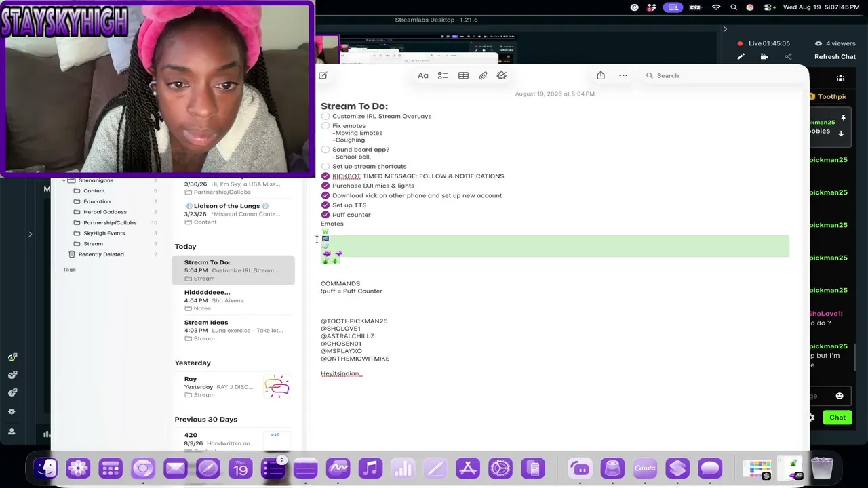Check off Customize IRL Stream OverLays
This screenshot has height=488, width=868.
pos(325,116)
